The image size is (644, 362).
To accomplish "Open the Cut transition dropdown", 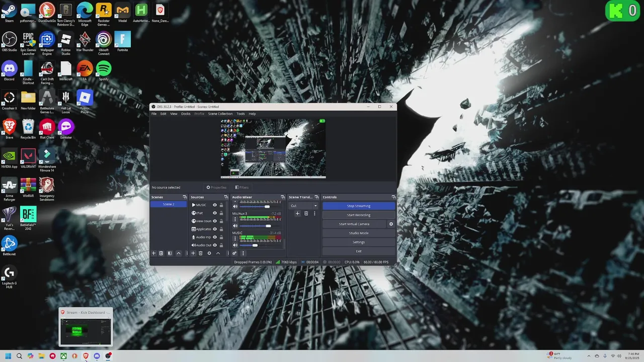I will pos(304,206).
